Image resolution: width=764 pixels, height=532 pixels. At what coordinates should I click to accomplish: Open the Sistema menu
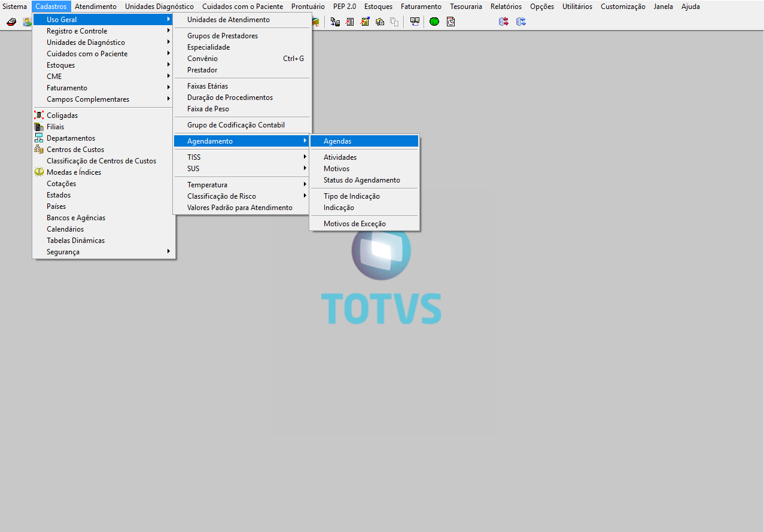tap(15, 7)
